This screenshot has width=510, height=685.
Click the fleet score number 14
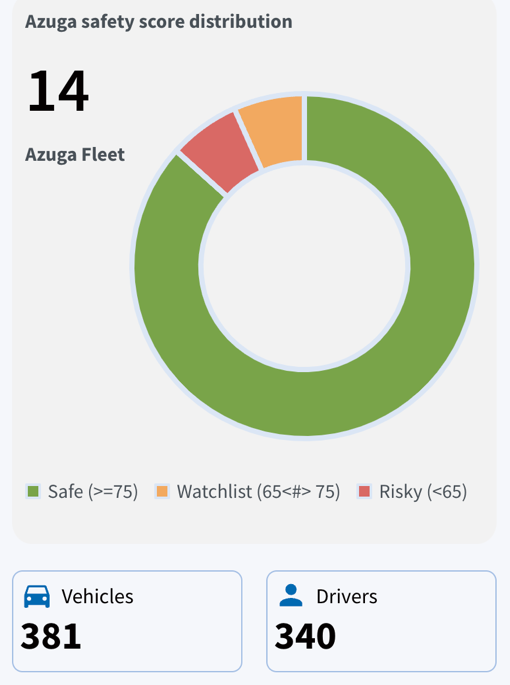click(x=58, y=91)
